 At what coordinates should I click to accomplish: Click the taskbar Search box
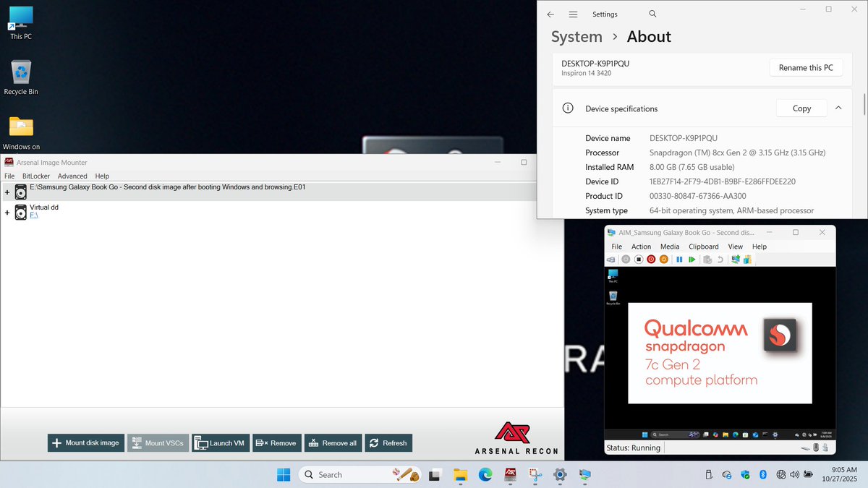coord(359,475)
